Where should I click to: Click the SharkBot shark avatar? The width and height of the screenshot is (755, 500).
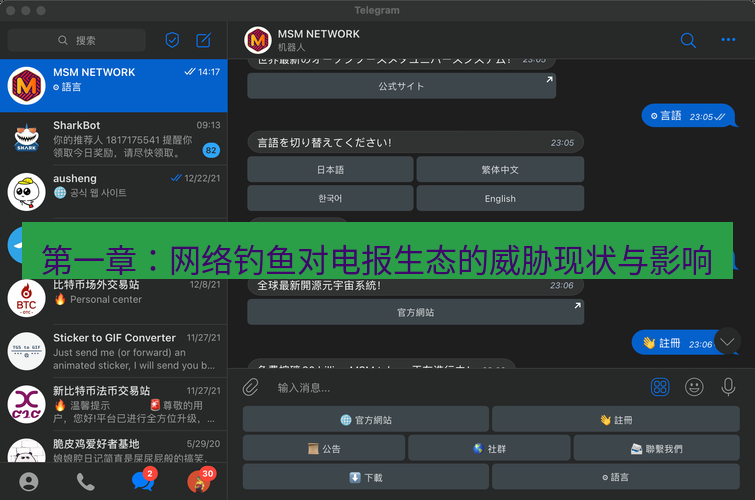[x=26, y=139]
